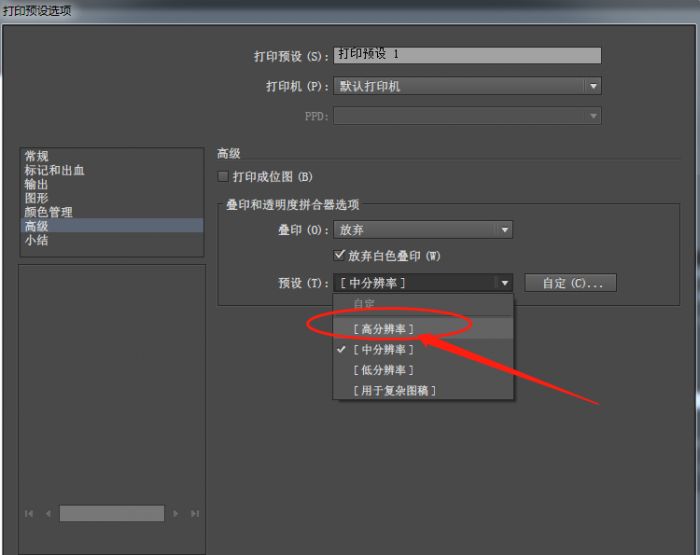Click the 自定 (C)... button
Image resolution: width=700 pixels, height=555 pixels.
(571, 283)
